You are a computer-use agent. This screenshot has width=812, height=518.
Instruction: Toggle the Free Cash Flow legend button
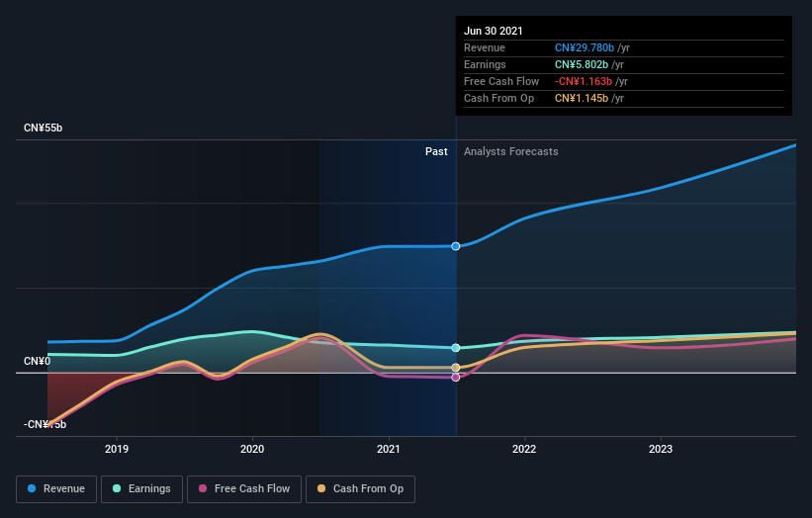tap(244, 489)
